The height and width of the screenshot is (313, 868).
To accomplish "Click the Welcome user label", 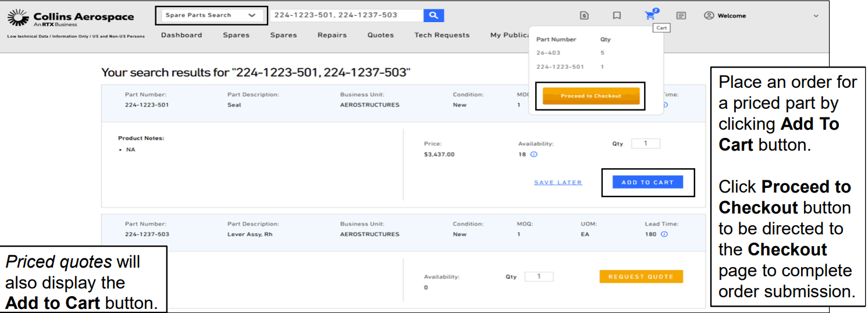I will coord(732,16).
